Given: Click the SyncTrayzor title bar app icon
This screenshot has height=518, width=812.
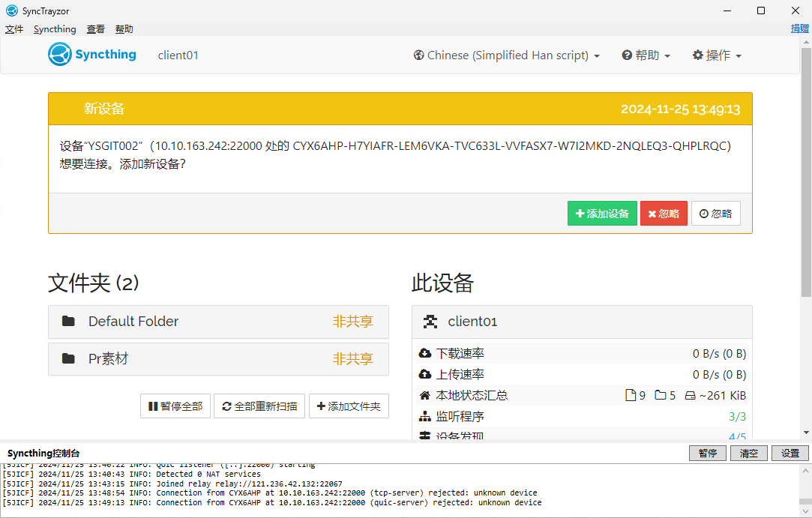Looking at the screenshot, I should click(11, 10).
